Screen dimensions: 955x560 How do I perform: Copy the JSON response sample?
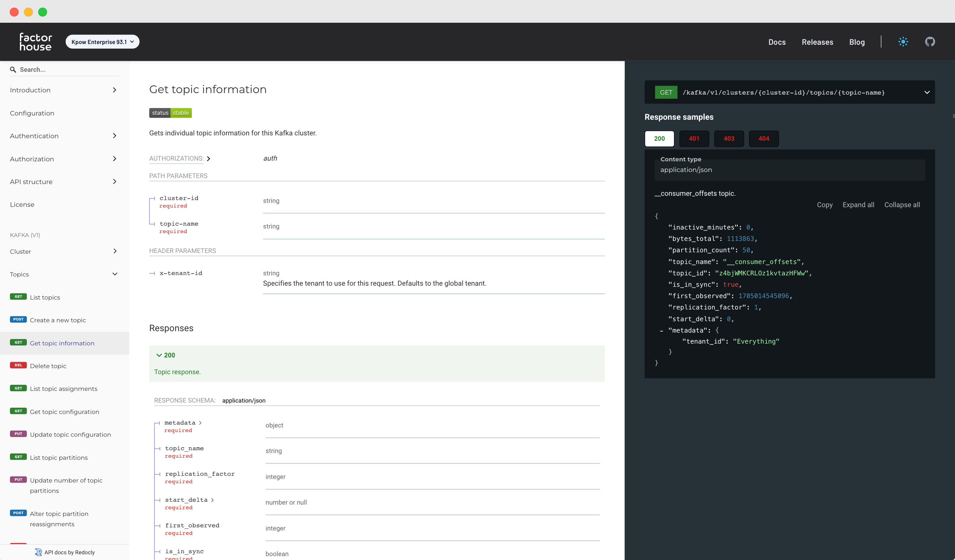[825, 205]
